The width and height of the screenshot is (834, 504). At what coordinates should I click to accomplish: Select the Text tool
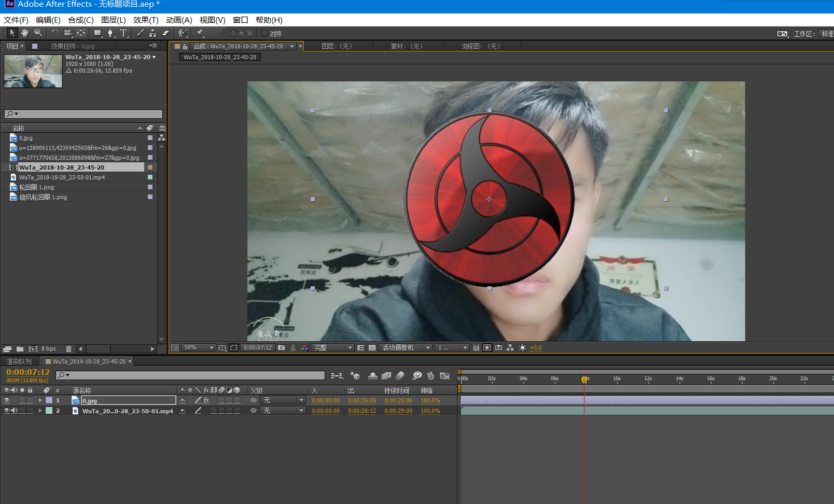(123, 33)
